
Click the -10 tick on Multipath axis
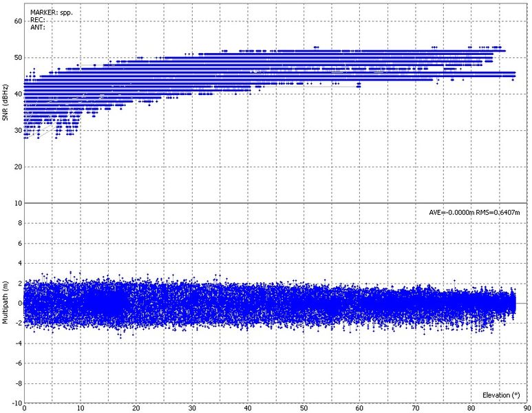tap(16, 403)
